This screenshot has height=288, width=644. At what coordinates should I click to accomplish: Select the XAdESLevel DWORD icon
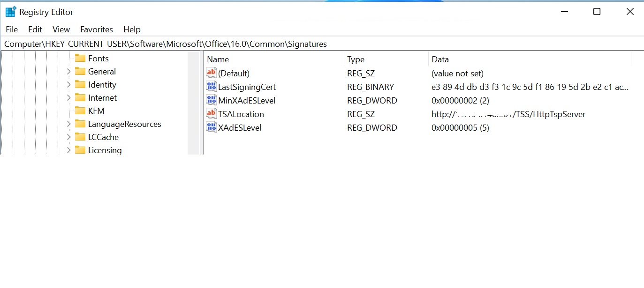[x=211, y=127]
